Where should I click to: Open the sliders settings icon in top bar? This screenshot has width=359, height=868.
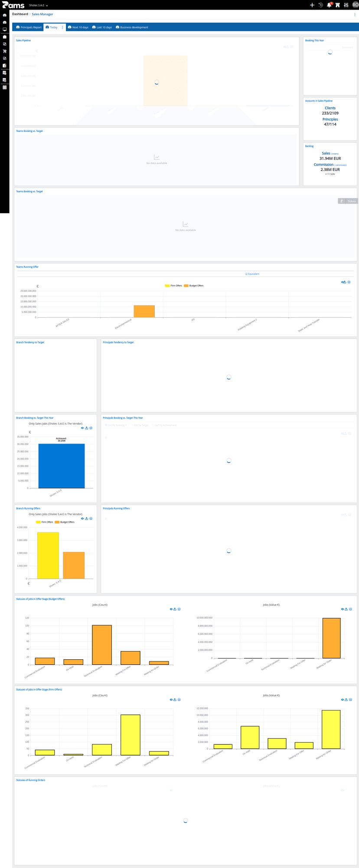pyautogui.click(x=346, y=5)
